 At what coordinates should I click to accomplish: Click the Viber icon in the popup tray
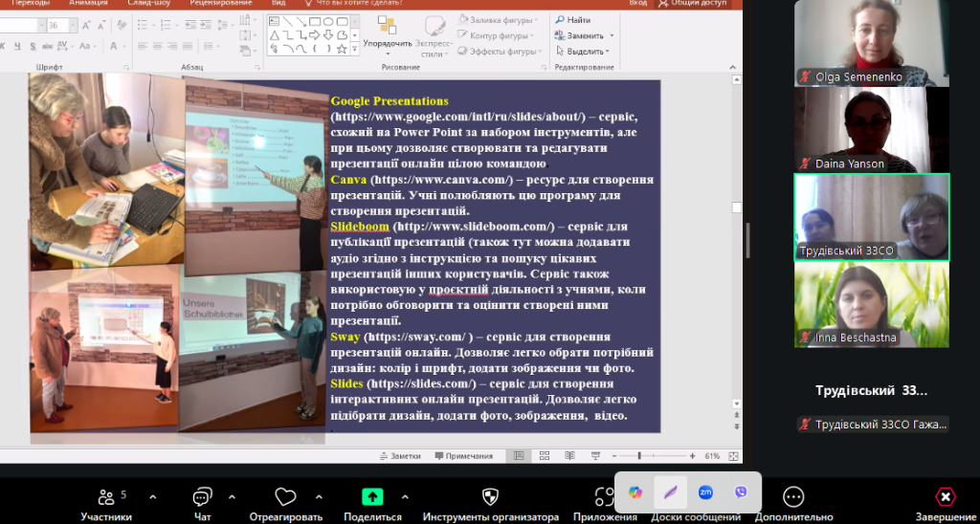(740, 492)
